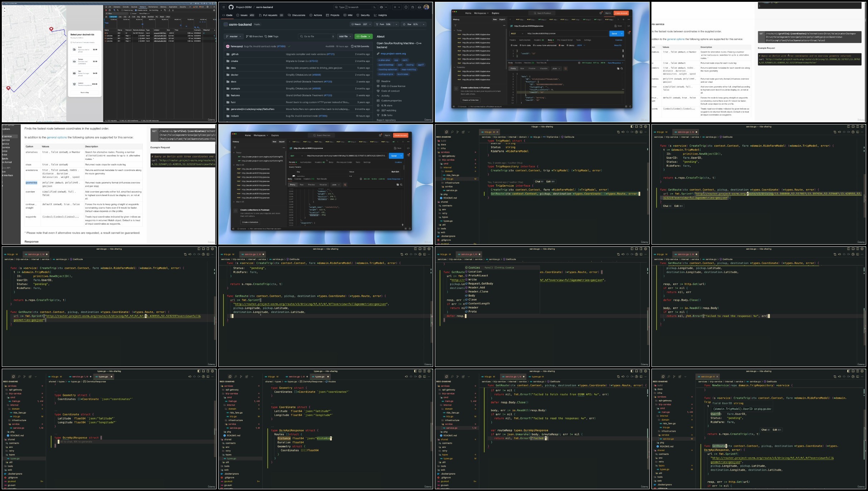This screenshot has height=491, width=868.
Task: Zoom in on the ride map
Action: click(x=4, y=8)
